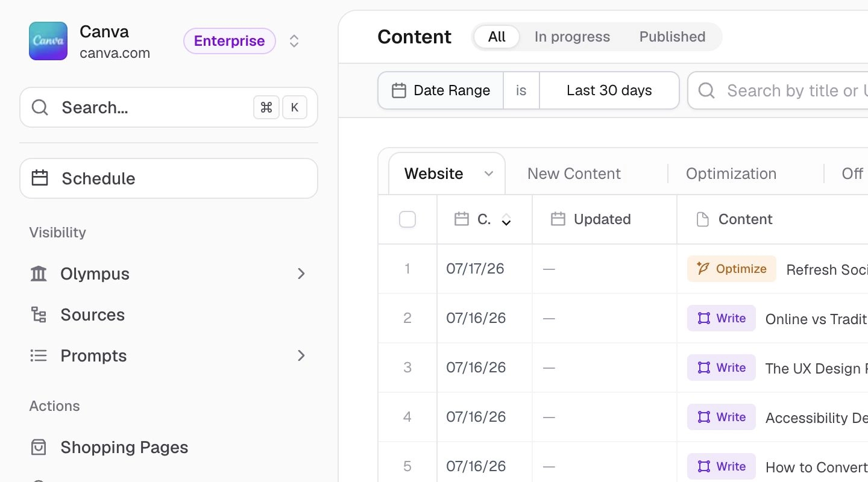This screenshot has width=868, height=482.
Task: Open the Schedule page
Action: (169, 178)
